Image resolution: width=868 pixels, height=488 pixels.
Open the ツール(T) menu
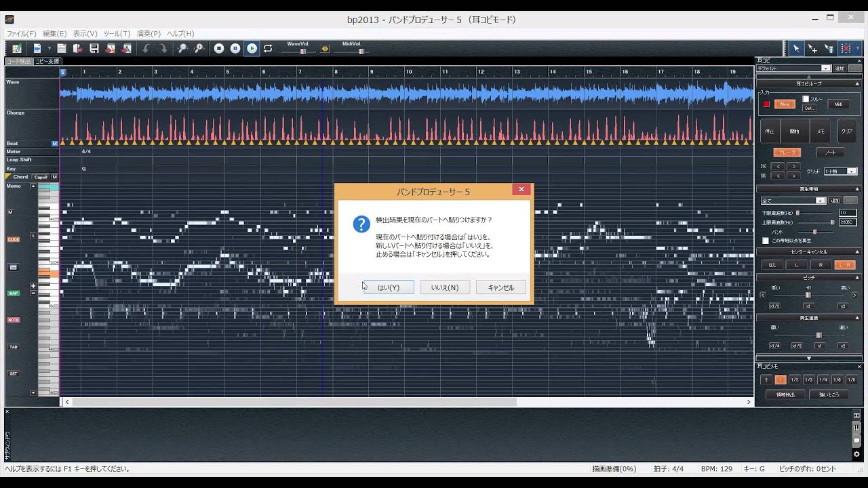(x=117, y=33)
